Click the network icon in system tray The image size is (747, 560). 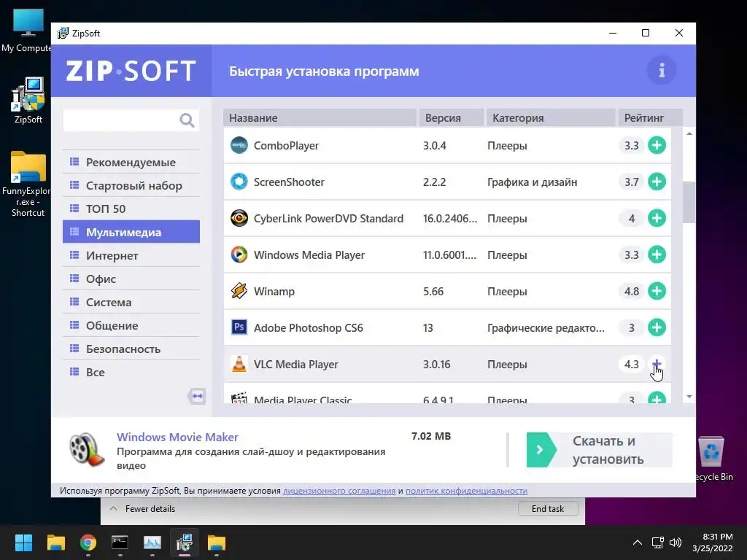[657, 542]
